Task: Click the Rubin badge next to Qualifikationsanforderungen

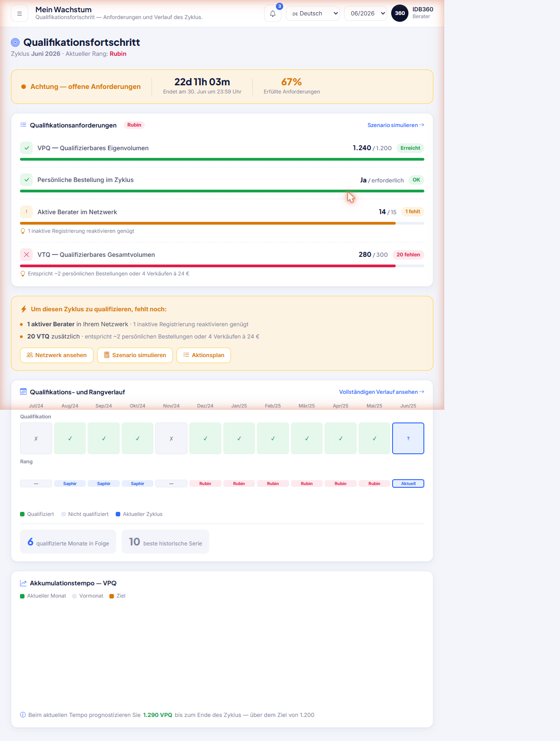Action: (134, 125)
